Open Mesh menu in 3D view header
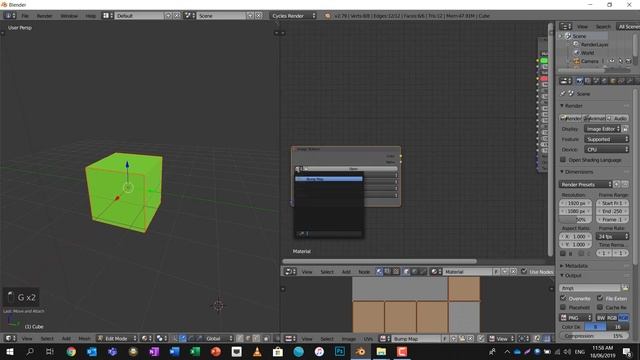Viewport: 640px width, 360px height. pos(84,338)
